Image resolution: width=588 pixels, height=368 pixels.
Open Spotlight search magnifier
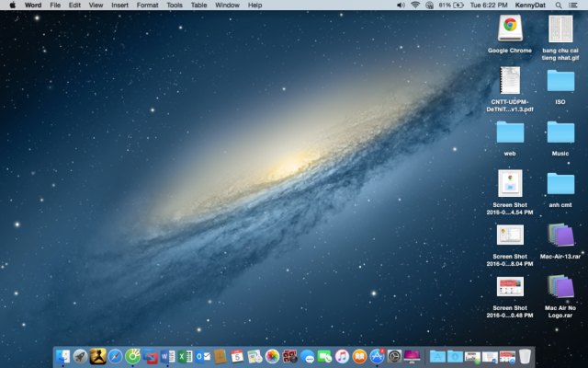pos(559,6)
